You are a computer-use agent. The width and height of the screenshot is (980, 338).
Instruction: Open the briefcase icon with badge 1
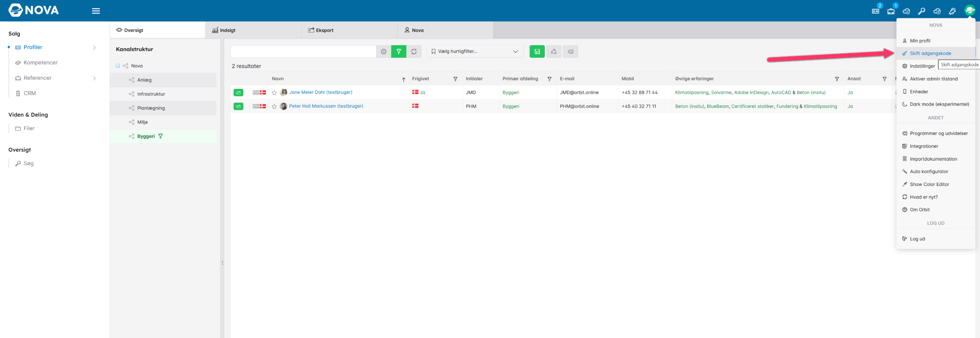(x=891, y=11)
